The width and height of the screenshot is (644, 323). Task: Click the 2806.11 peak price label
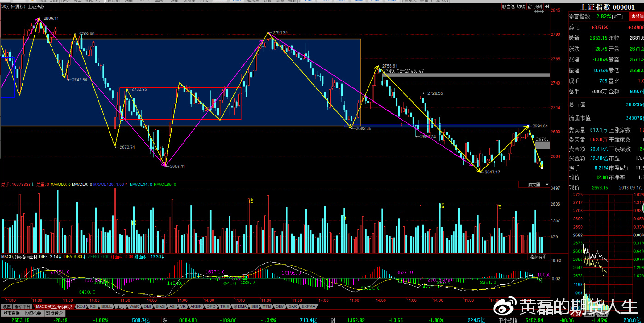coord(51,18)
